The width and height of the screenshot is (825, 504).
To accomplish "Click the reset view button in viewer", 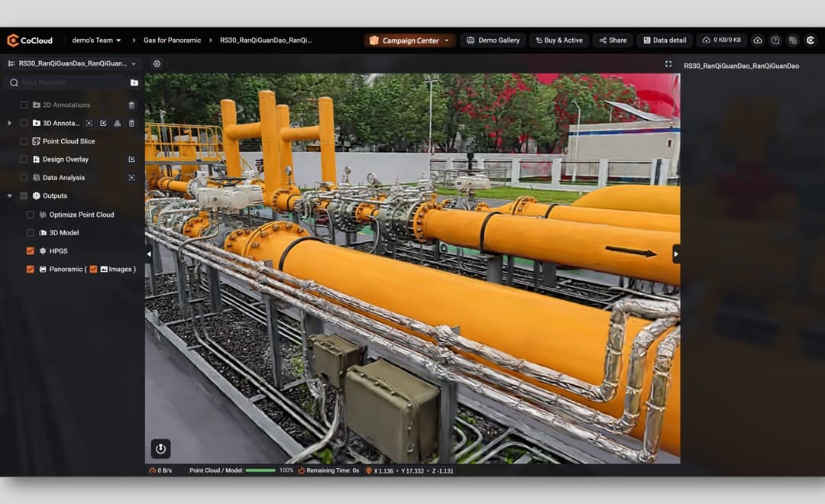I will pyautogui.click(x=160, y=448).
